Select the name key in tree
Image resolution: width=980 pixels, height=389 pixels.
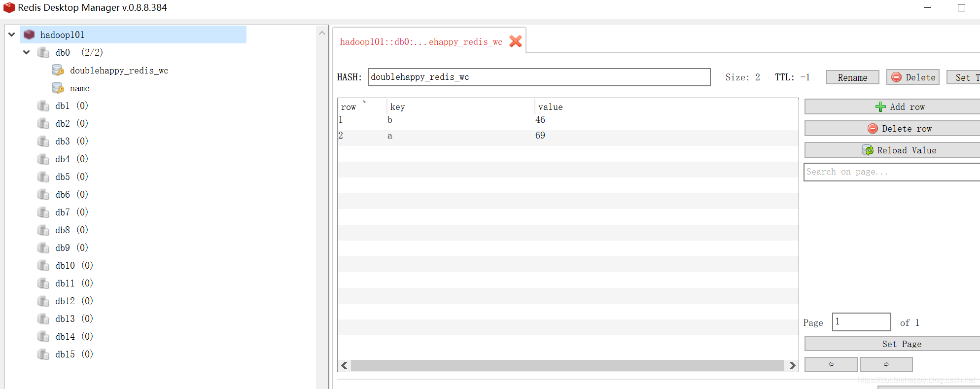tap(79, 88)
